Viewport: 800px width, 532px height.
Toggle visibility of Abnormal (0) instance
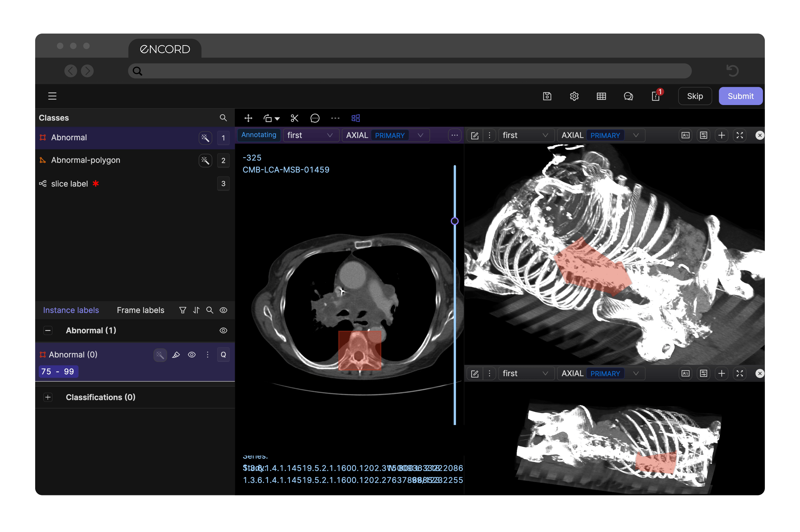tap(192, 355)
